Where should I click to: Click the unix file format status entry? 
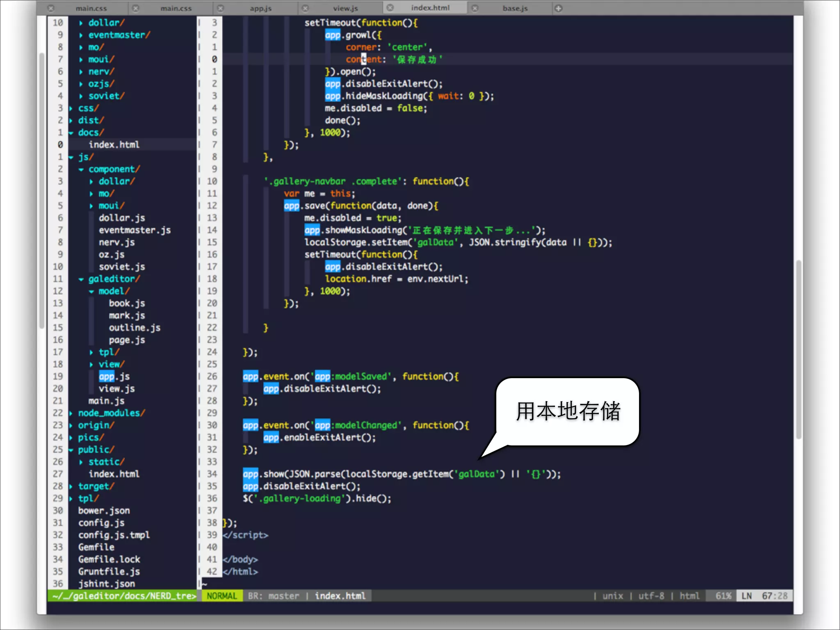pos(613,596)
